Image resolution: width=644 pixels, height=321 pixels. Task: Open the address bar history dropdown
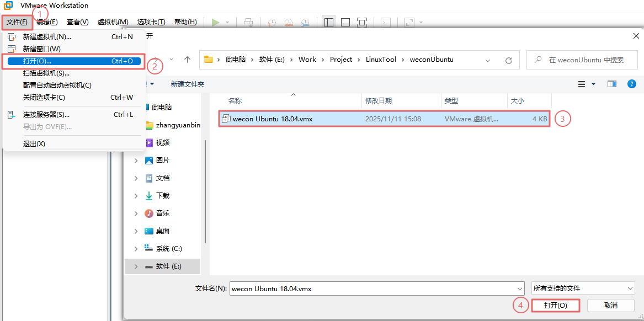488,60
